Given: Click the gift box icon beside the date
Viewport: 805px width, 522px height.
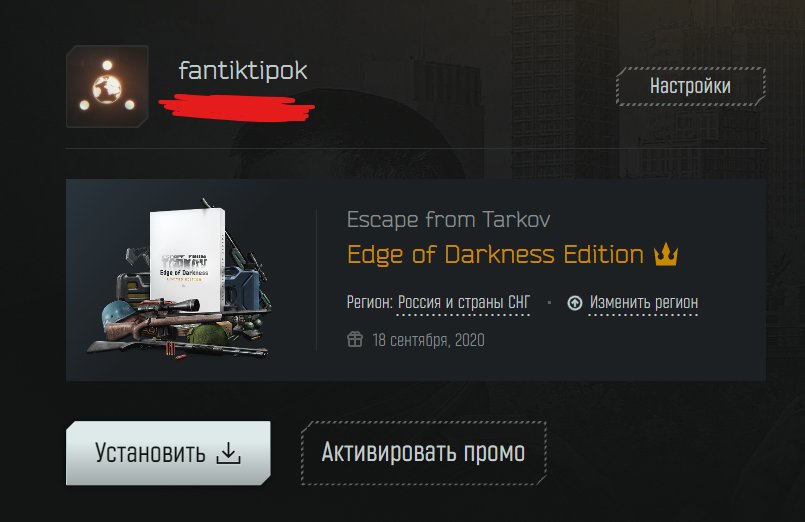Looking at the screenshot, I should [x=355, y=339].
